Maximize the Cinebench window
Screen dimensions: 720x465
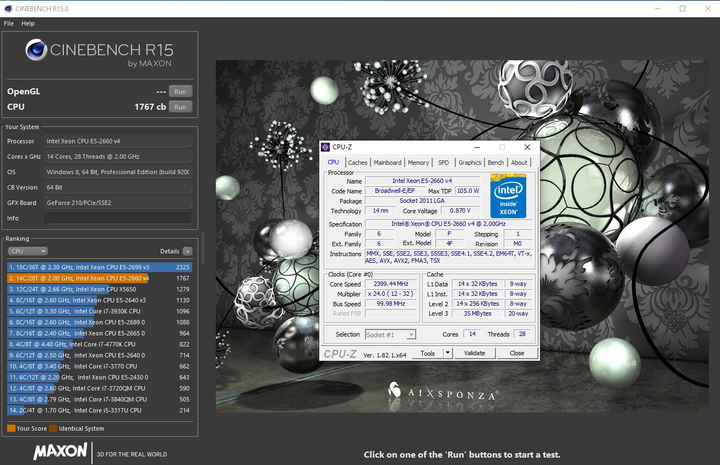(682, 9)
